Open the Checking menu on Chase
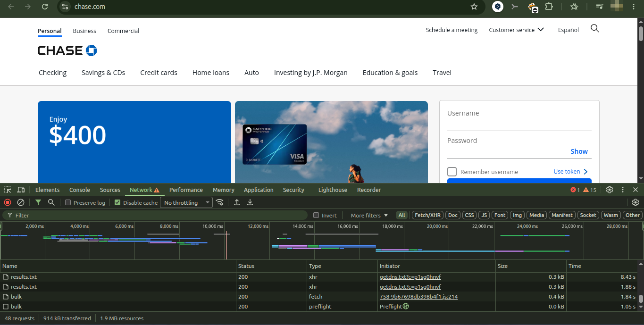 pos(52,73)
